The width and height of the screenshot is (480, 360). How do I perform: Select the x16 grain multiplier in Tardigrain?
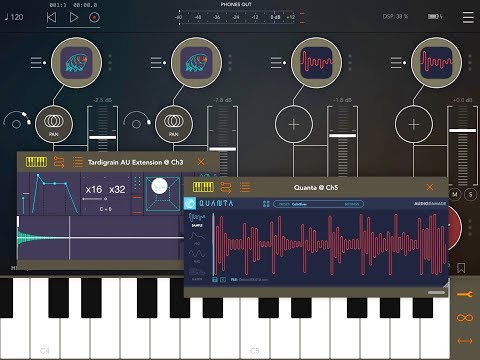coord(94,189)
